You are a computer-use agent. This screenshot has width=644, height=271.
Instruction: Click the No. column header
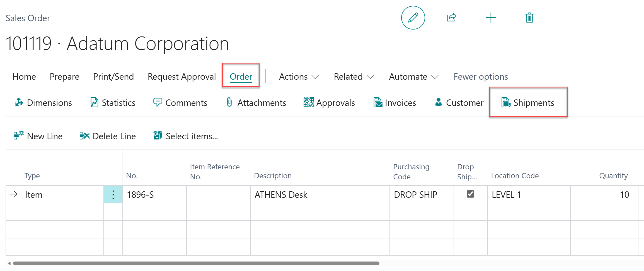click(132, 176)
